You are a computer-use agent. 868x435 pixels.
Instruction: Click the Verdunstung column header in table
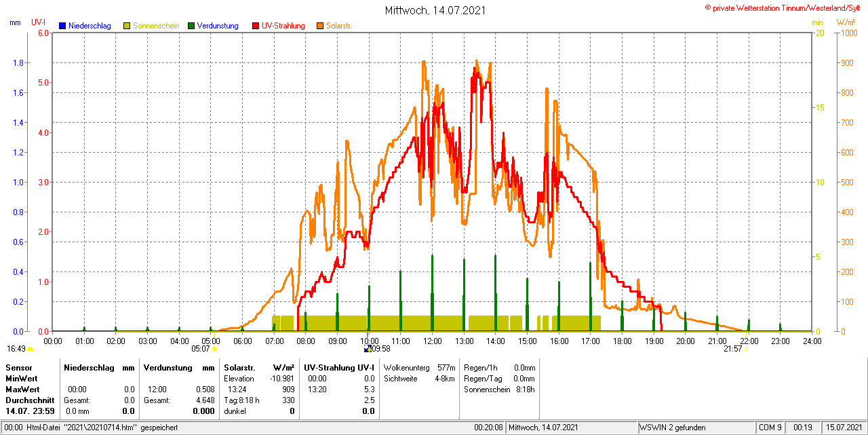[x=167, y=367]
